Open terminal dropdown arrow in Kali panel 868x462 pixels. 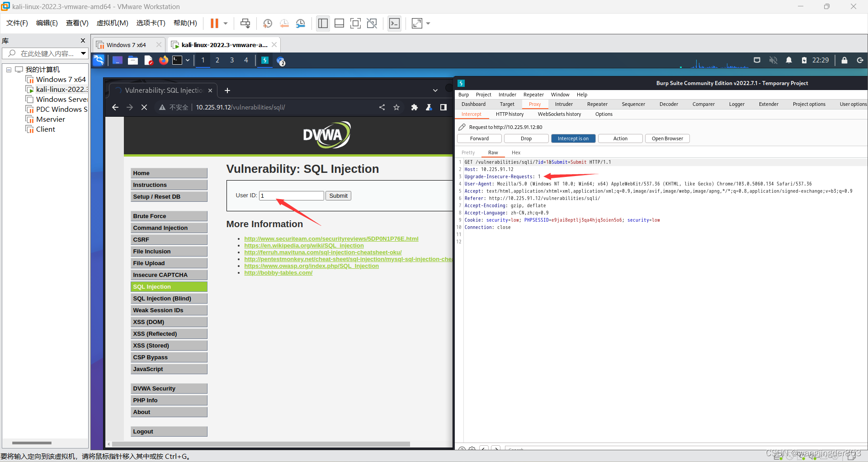click(187, 60)
